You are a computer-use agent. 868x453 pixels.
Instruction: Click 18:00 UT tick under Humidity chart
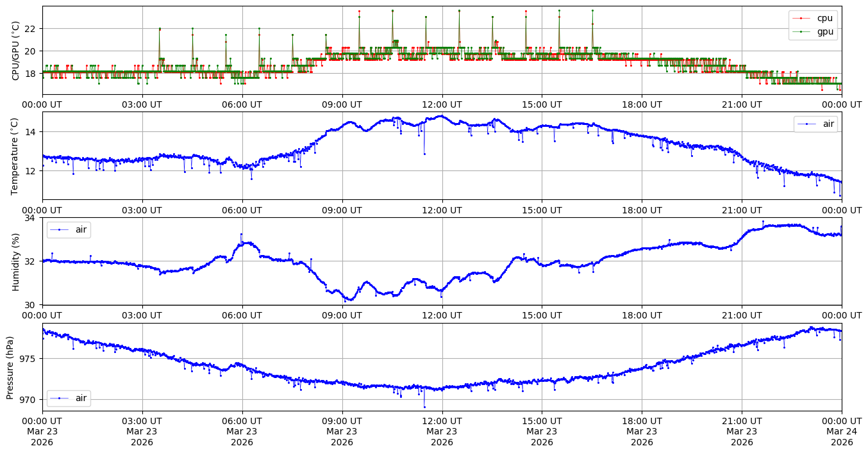(642, 315)
